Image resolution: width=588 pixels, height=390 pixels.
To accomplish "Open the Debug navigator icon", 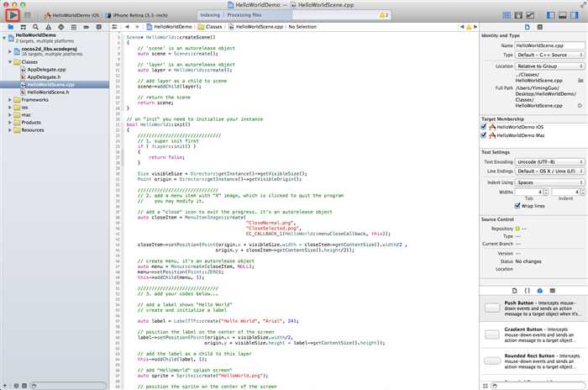I will 74,27.
